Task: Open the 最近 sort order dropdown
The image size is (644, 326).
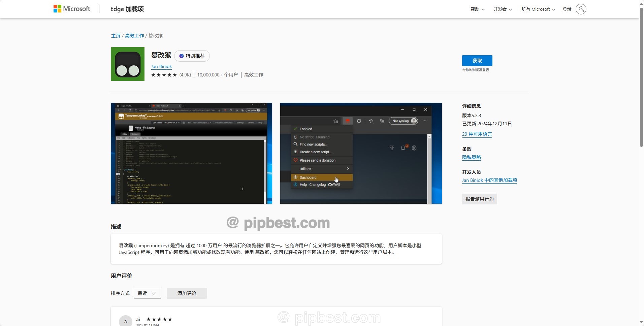Action: click(x=148, y=293)
